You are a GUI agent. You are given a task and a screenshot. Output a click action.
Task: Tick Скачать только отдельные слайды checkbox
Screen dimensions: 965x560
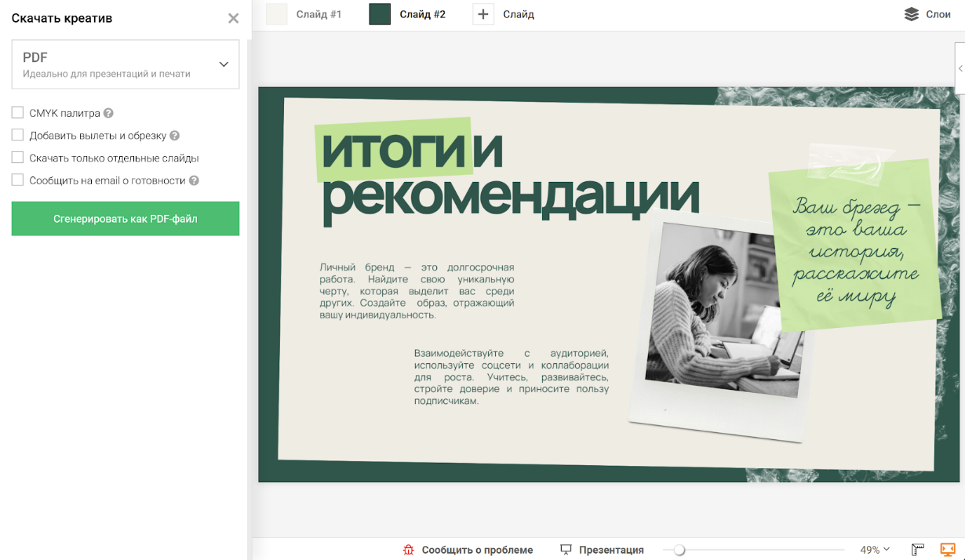[x=17, y=158]
